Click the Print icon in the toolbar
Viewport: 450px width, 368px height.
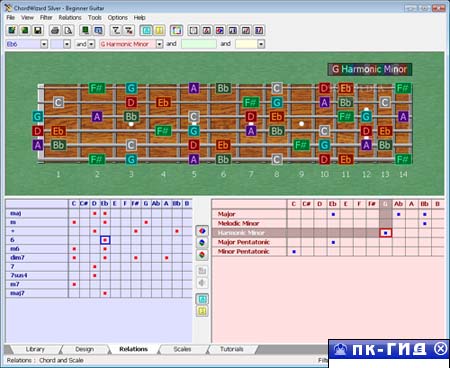tap(55, 30)
